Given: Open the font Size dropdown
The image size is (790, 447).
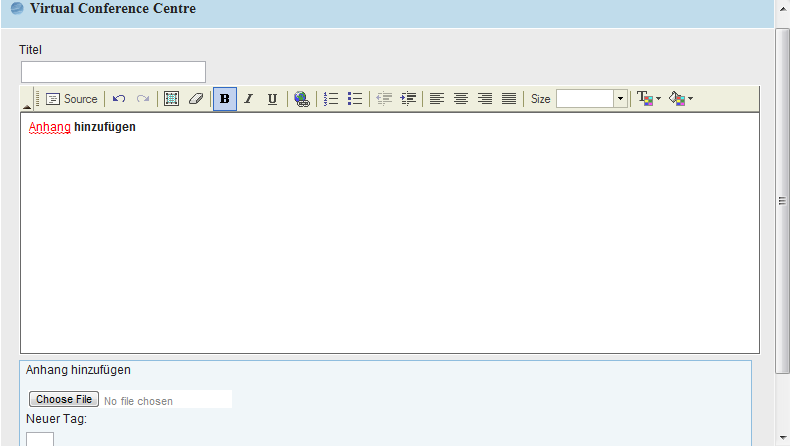Looking at the screenshot, I should [x=620, y=99].
